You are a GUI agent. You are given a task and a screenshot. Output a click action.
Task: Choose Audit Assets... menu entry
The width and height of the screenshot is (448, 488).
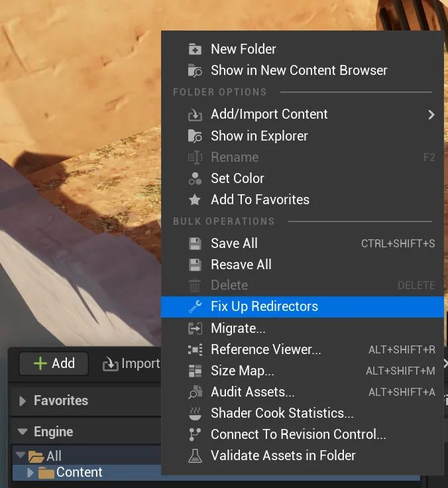pyautogui.click(x=302, y=392)
